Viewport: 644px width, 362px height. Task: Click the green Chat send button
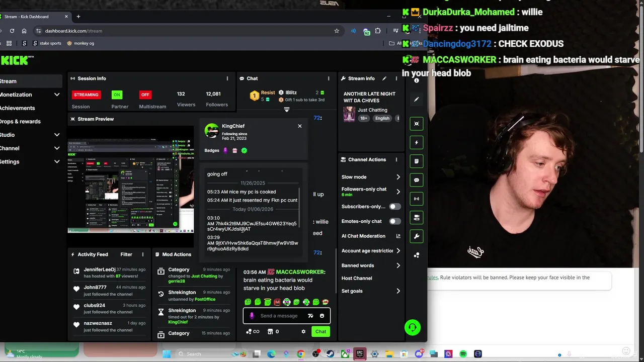320,331
